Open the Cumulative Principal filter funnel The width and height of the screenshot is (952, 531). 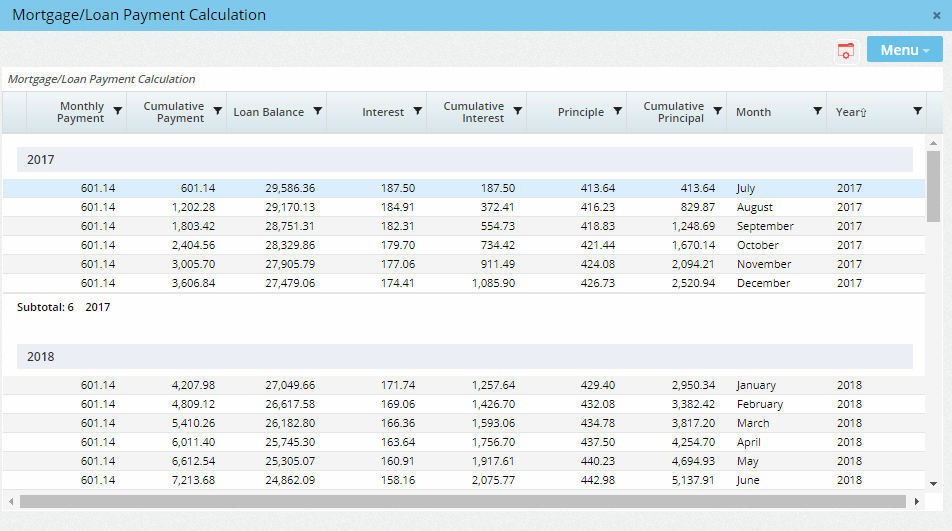pos(717,112)
